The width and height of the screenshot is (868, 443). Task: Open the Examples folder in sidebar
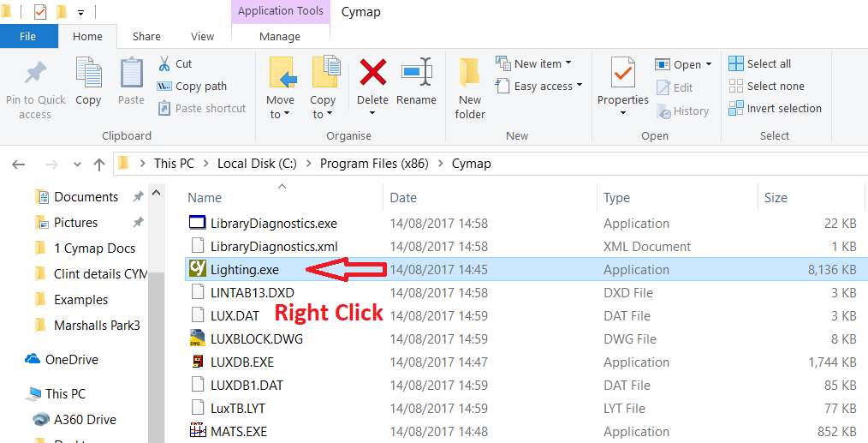(80, 300)
